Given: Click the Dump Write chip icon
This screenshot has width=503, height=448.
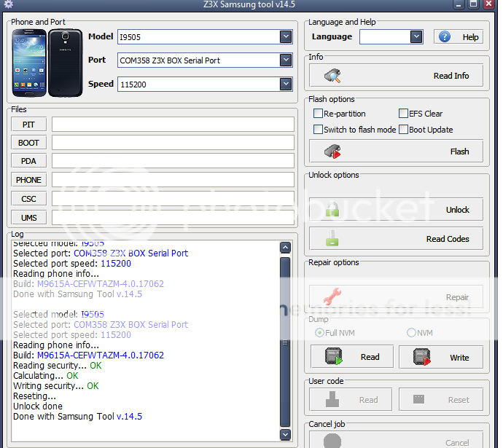Looking at the screenshot, I should [x=421, y=357].
